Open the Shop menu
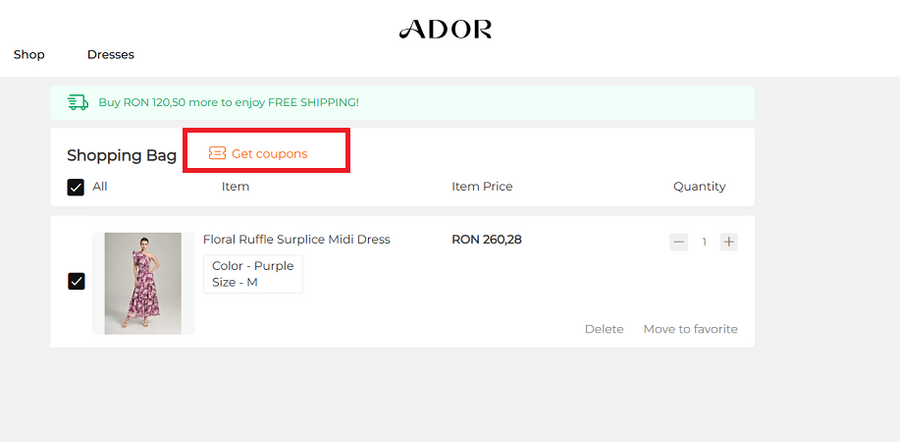Viewport: 900px width, 442px height. tap(29, 55)
